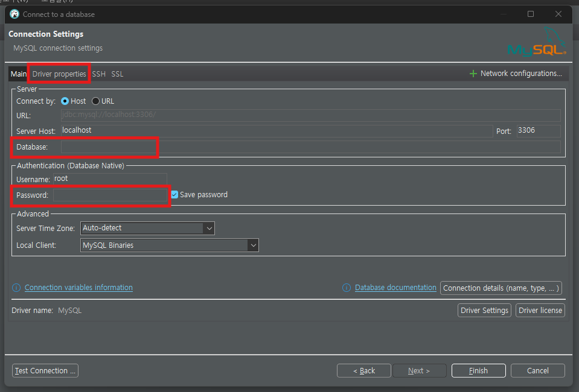Click the MySQL driver name text
The width and height of the screenshot is (579, 392).
[x=69, y=311]
